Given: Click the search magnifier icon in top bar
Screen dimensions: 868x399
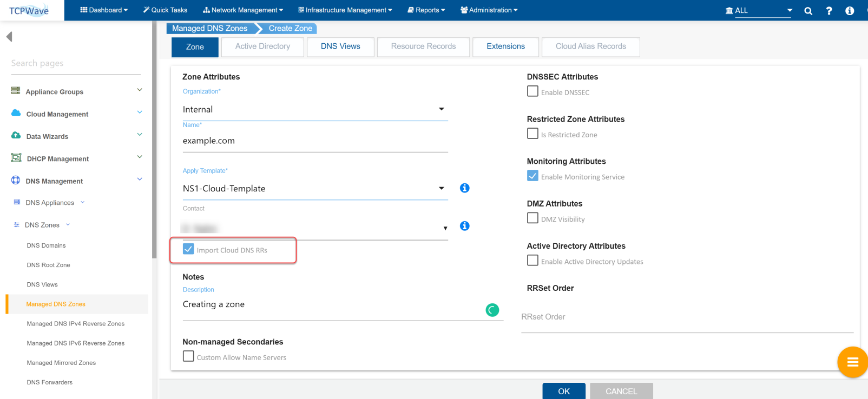Looking at the screenshot, I should [x=808, y=11].
